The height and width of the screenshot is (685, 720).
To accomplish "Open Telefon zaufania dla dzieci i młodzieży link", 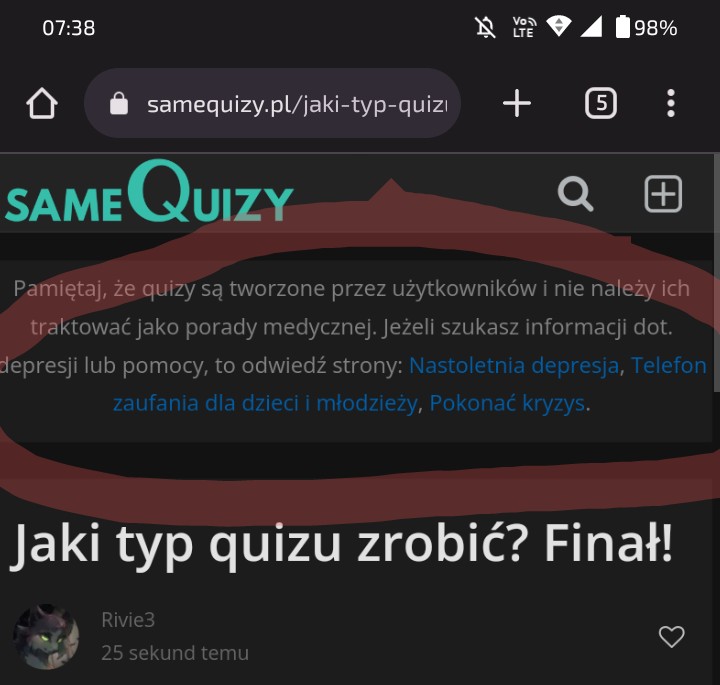I will tap(410, 384).
